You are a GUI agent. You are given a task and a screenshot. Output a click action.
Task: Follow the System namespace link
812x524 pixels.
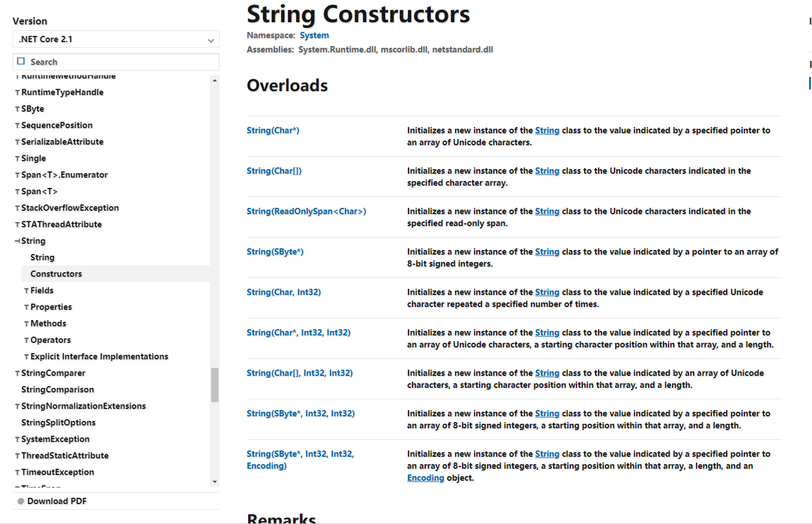[x=314, y=35]
